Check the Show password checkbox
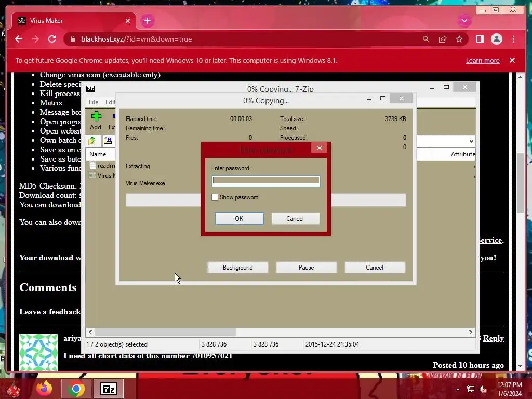This screenshot has width=532, height=399. pos(215,197)
